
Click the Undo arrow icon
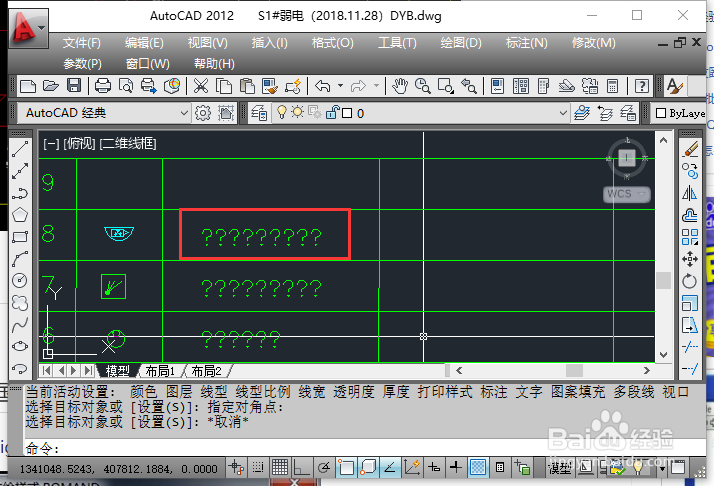[322, 86]
